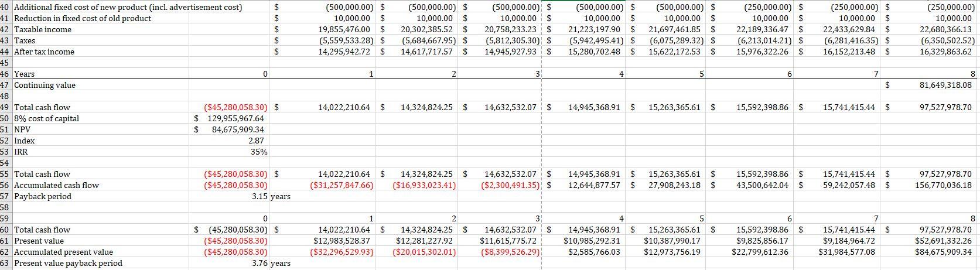The width and height of the screenshot is (980, 270).
Task: Click the 'Accumulated present value' label
Action: click(63, 252)
